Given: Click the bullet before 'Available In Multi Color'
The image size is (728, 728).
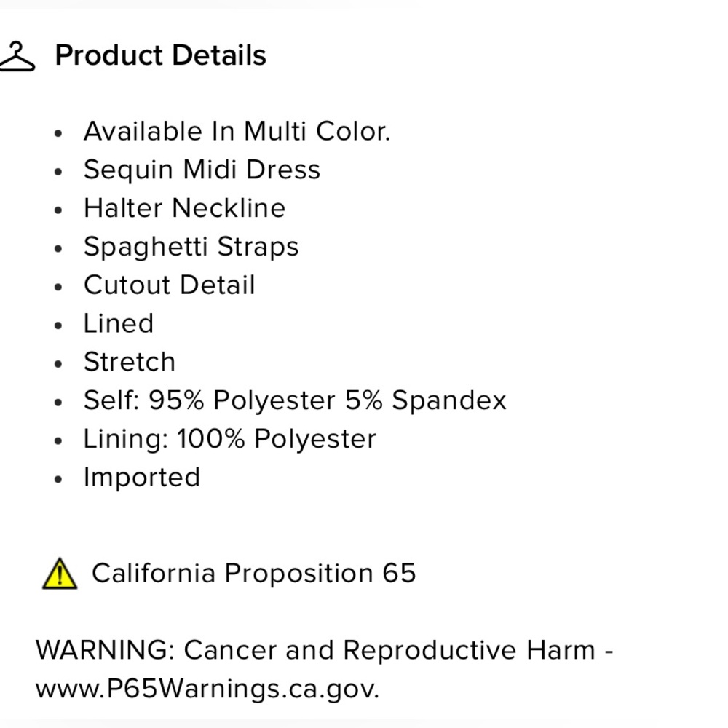Looking at the screenshot, I should [x=58, y=134].
